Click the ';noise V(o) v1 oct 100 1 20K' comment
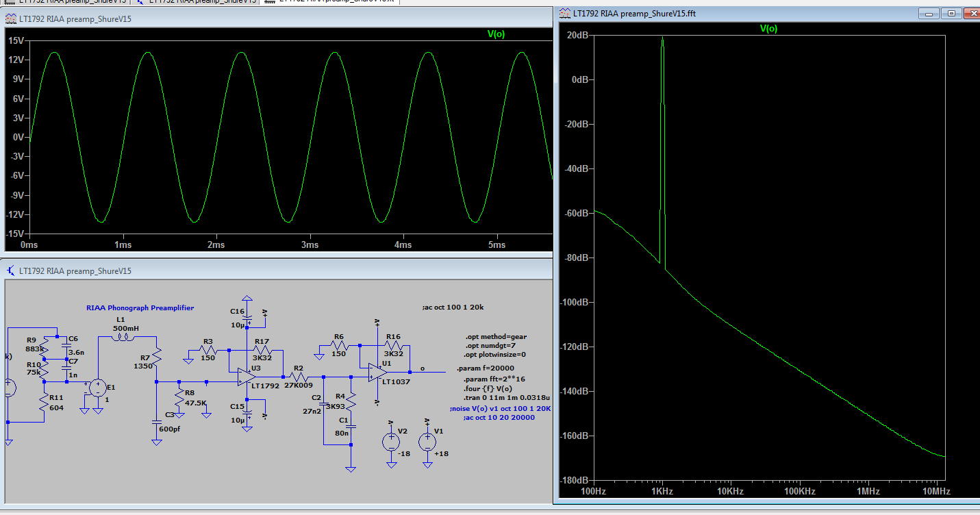Image resolution: width=980 pixels, height=515 pixels. click(501, 408)
